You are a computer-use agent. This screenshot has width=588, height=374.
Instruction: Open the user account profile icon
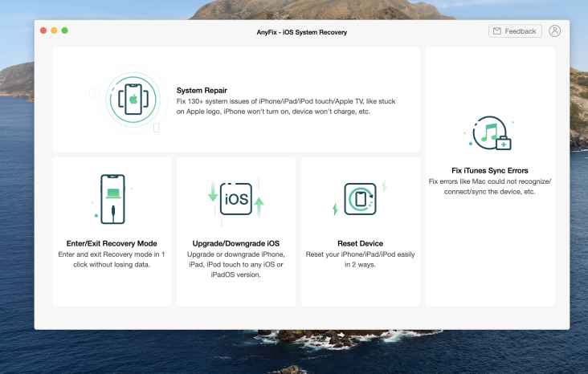pos(555,31)
